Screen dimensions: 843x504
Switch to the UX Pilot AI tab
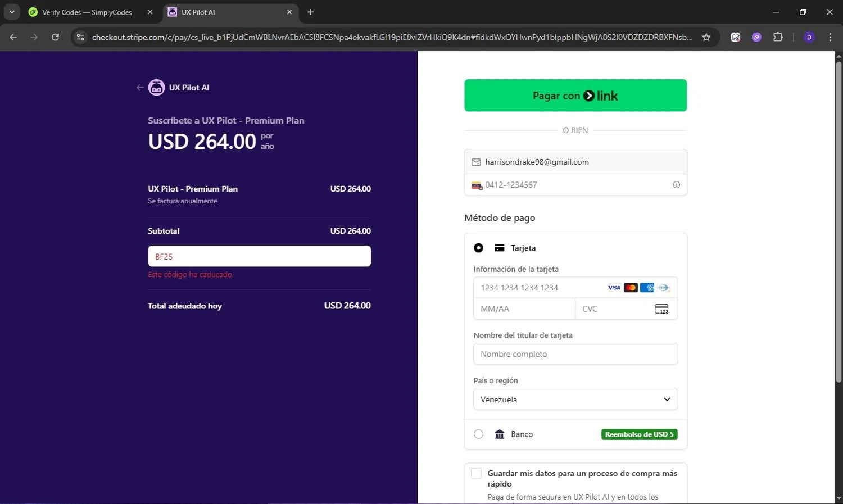click(x=230, y=12)
